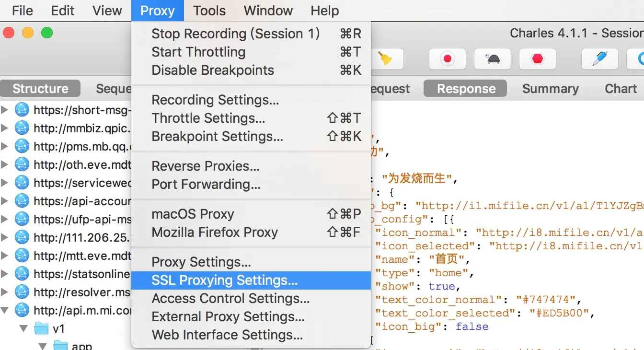Choose Stop Recording (Session 1)
This screenshot has width=644, height=350.
point(251,34)
